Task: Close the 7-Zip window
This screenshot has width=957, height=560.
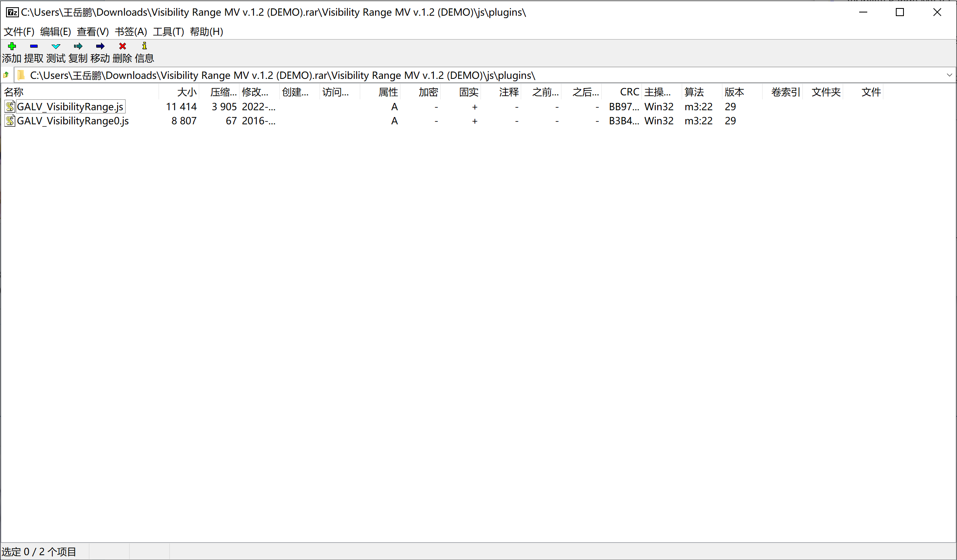Action: (x=937, y=12)
